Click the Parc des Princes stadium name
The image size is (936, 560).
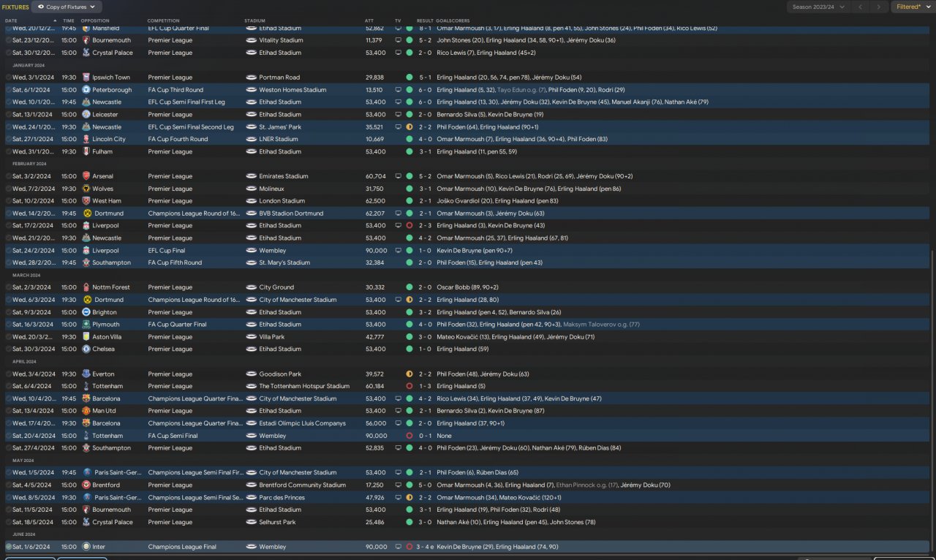tap(282, 497)
